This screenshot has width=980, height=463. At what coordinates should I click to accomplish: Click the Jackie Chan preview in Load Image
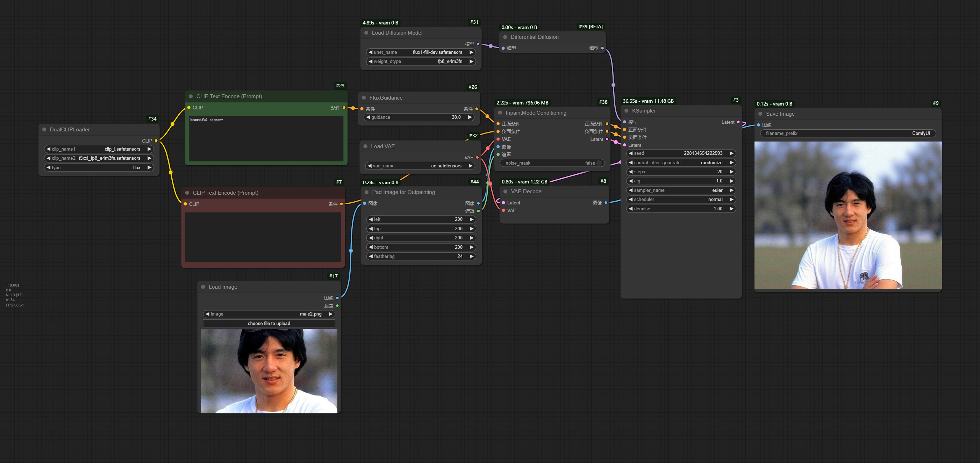coord(269,371)
